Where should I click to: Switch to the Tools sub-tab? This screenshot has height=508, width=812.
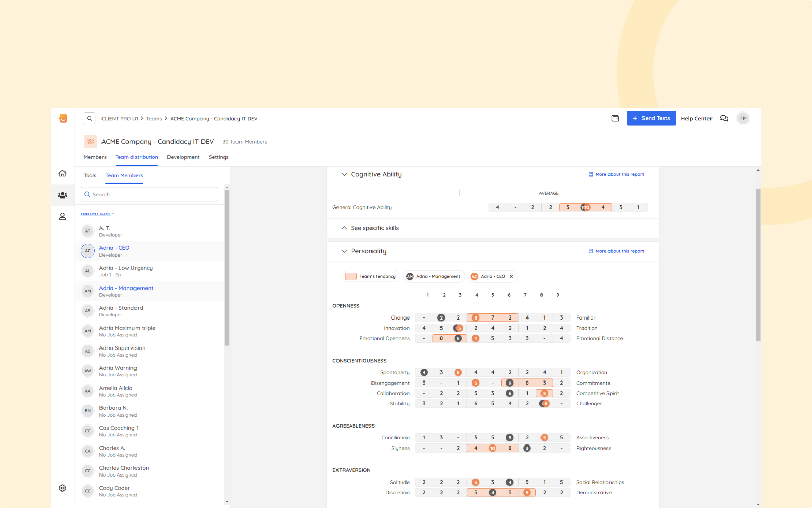(90, 176)
